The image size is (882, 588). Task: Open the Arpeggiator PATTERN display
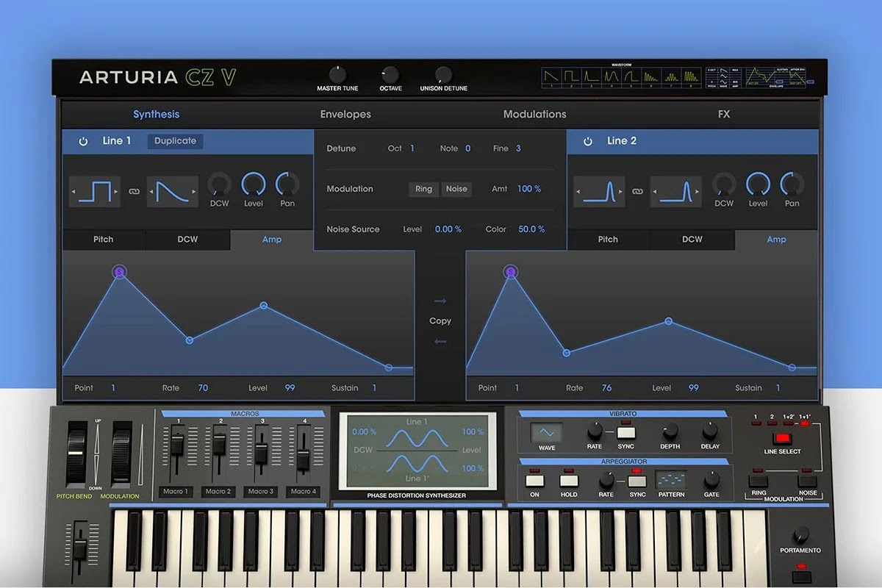click(x=671, y=480)
